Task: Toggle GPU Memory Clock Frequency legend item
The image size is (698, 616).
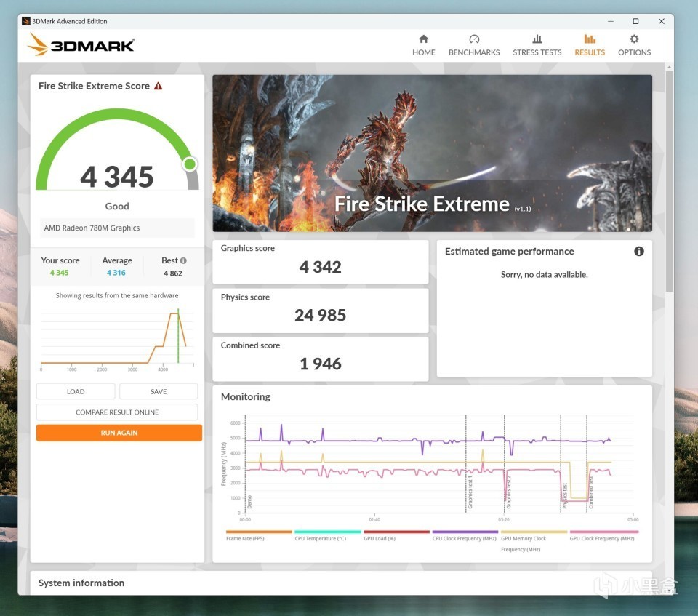Action: point(534,540)
